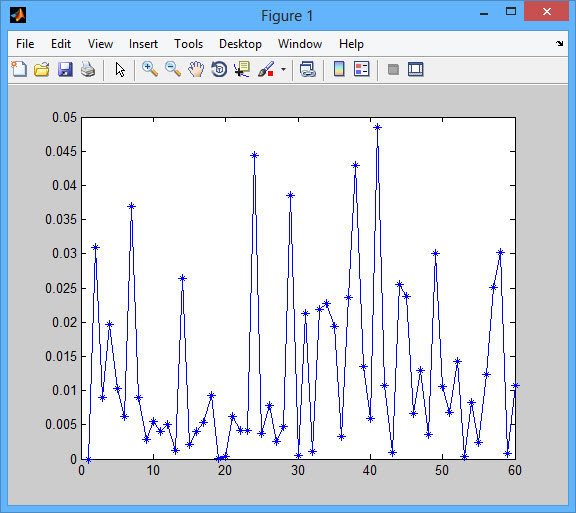Select the Edit Plot arrow tool
Viewport: 576px width, 513px height.
[120, 69]
